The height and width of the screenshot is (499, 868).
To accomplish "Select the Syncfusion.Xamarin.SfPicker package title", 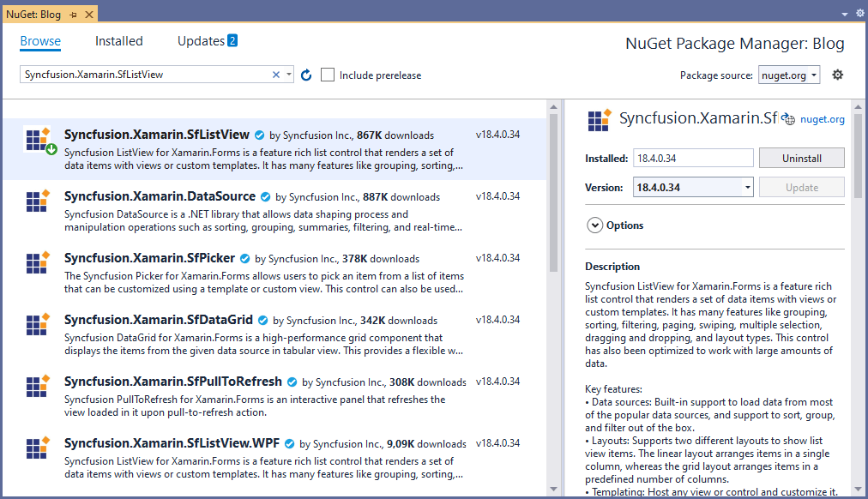I will (149, 258).
